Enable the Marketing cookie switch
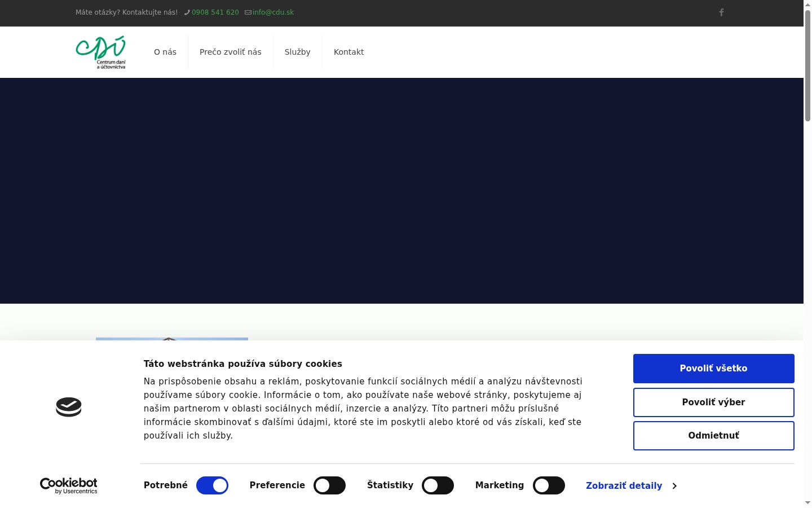Image resolution: width=812 pixels, height=508 pixels. (x=549, y=485)
